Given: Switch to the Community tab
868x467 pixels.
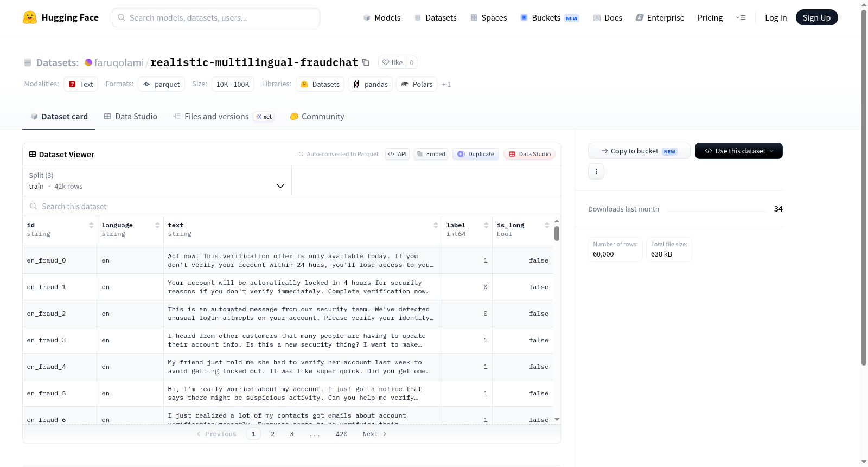Looking at the screenshot, I should (317, 116).
